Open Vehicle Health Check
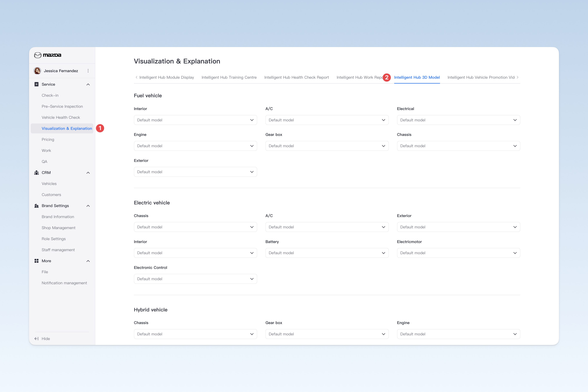 61,117
